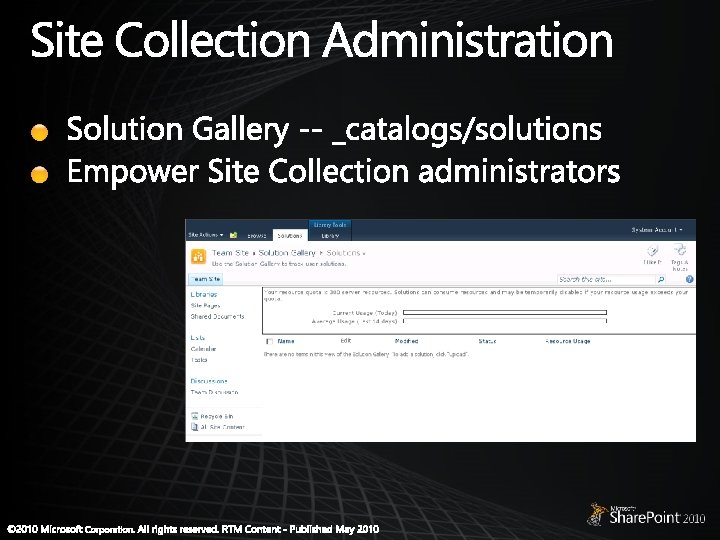Click the 'Site Collection Administration' slide title
The height and width of the screenshot is (540, 720).
pos(322,40)
